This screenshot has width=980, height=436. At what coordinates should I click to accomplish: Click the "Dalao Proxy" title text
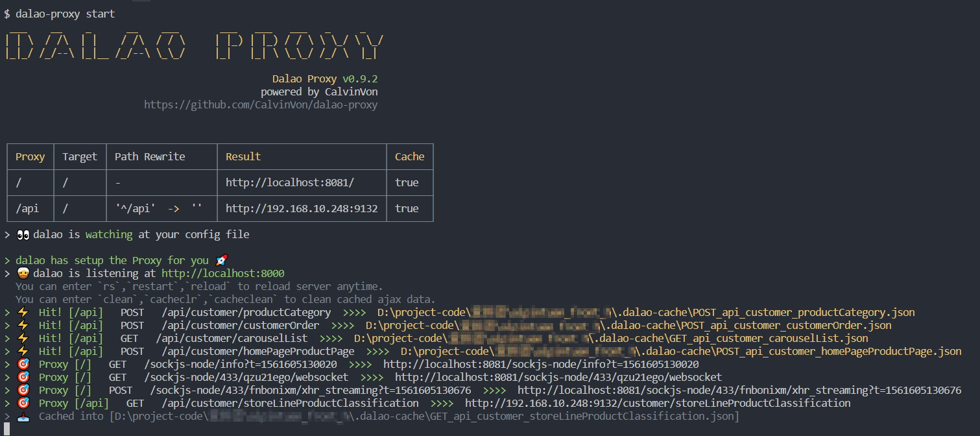(305, 79)
